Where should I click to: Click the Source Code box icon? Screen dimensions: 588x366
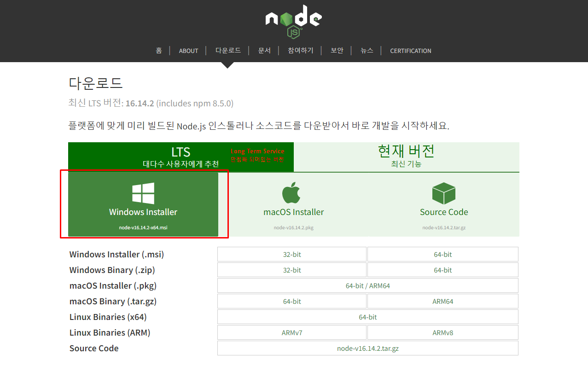(444, 193)
